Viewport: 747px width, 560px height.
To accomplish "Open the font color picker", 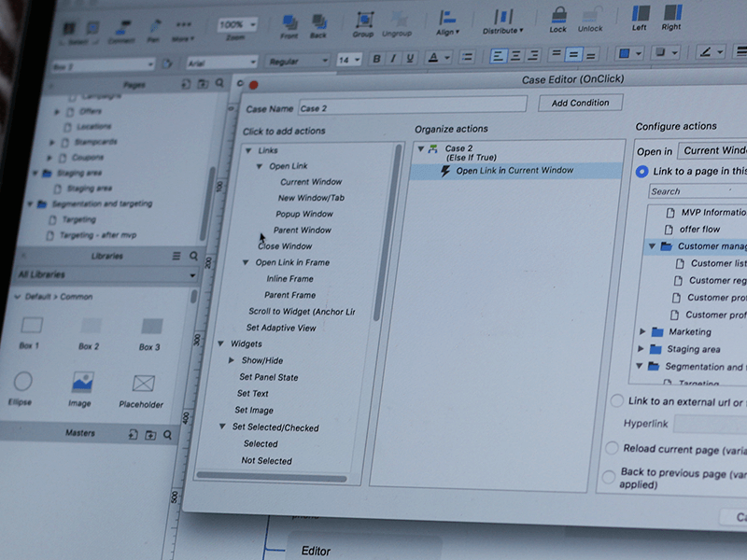I will point(432,58).
